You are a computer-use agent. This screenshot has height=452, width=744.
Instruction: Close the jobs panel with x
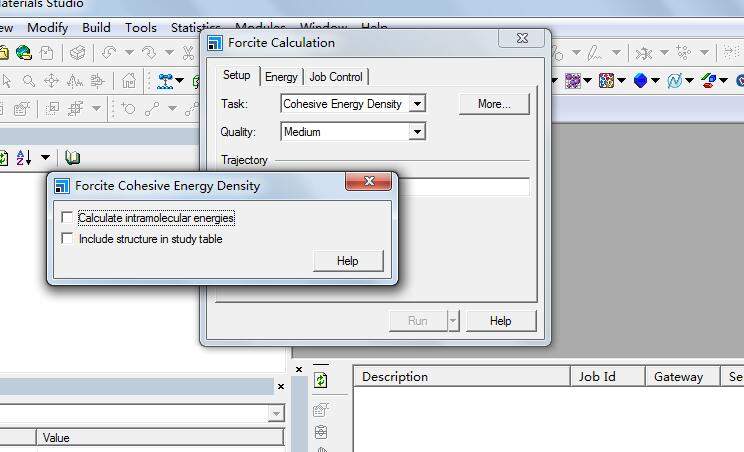click(299, 369)
